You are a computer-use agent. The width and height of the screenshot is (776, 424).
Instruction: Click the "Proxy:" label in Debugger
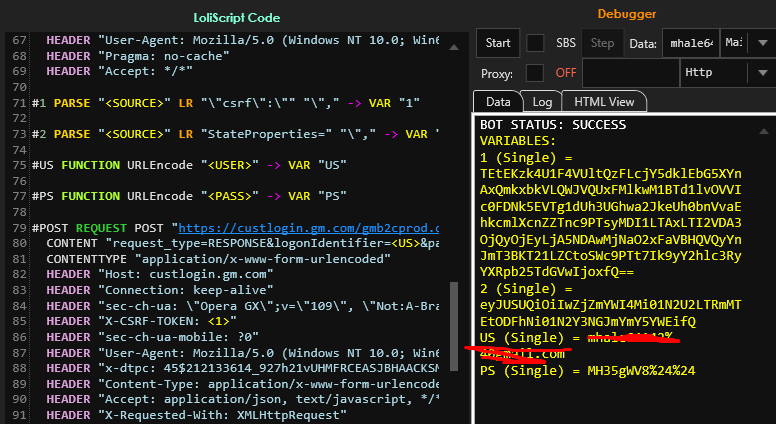coord(497,74)
